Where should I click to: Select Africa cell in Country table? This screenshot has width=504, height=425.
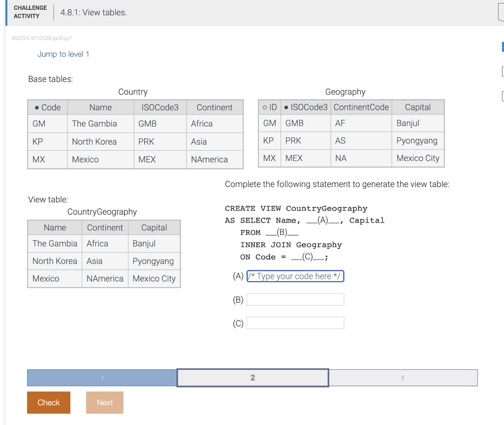215,124
